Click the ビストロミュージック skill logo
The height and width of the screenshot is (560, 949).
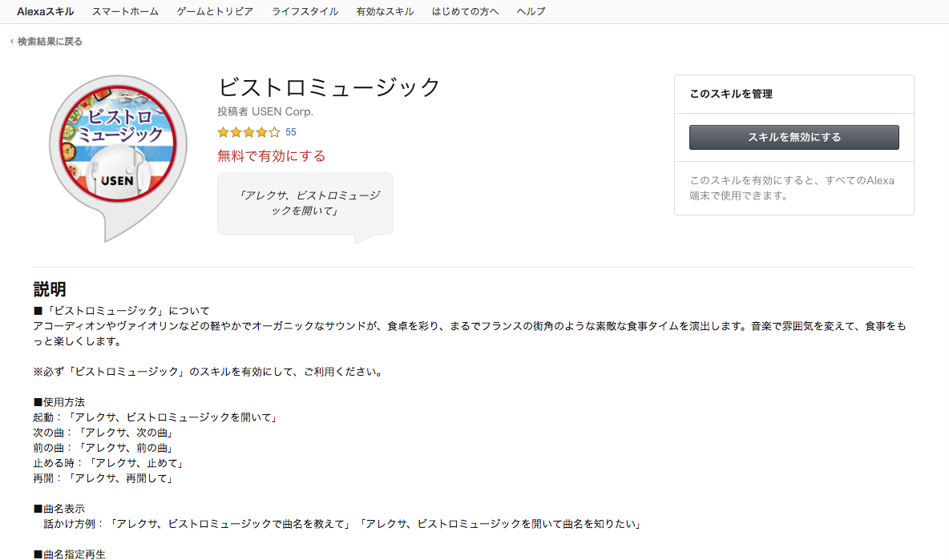tap(118, 157)
